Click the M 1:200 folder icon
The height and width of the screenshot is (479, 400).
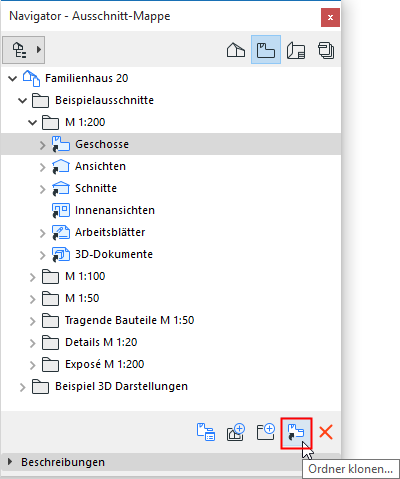51,123
